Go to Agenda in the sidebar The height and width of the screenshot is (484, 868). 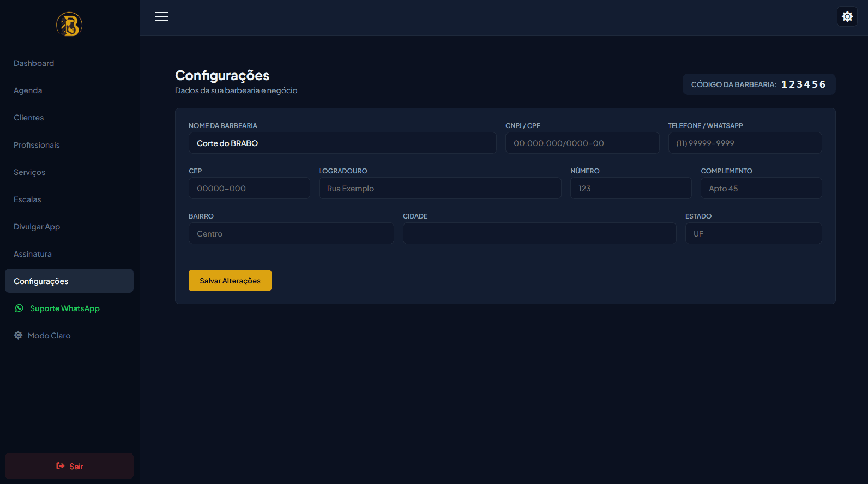point(69,90)
